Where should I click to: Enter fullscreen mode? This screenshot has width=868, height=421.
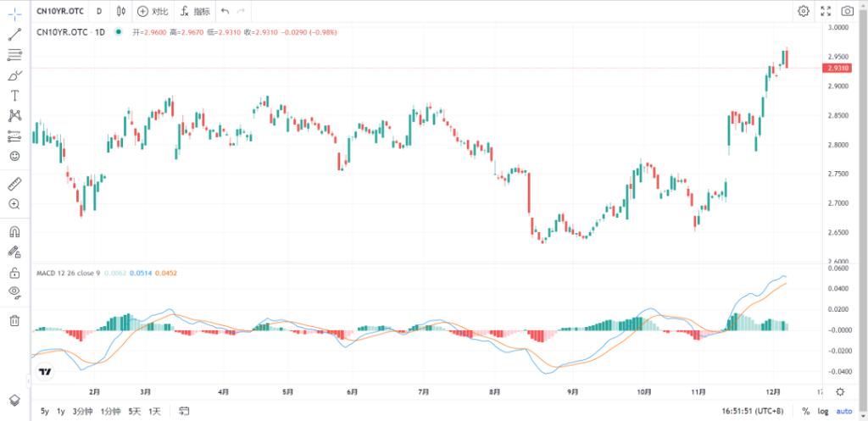(826, 11)
